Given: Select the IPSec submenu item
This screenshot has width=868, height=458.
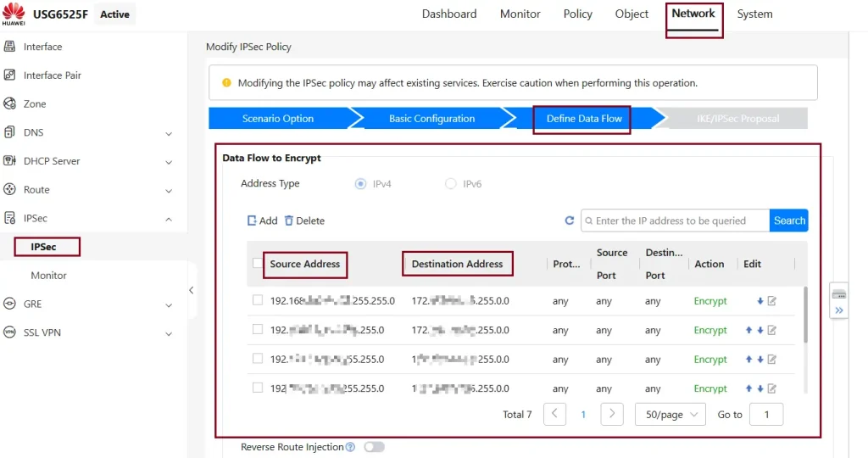Looking at the screenshot, I should (x=44, y=247).
